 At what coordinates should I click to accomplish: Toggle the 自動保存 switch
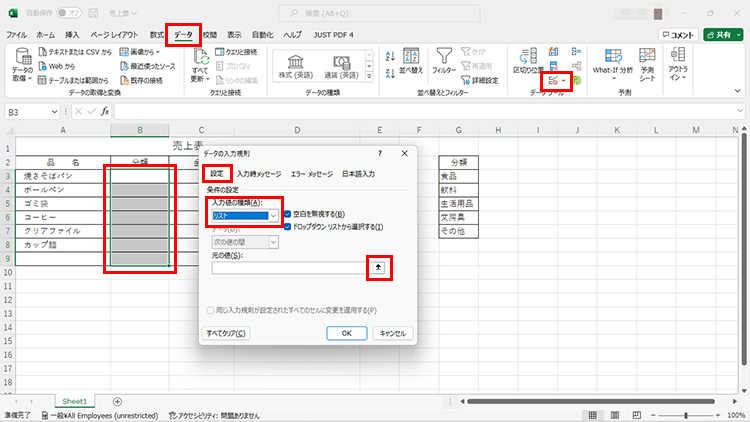(69, 13)
